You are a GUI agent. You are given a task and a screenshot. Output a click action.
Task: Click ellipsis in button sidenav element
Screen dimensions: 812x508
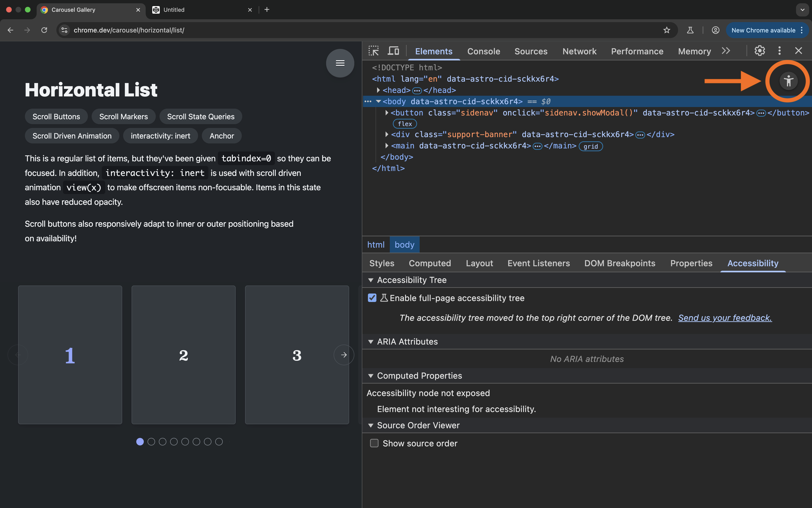tap(761, 113)
